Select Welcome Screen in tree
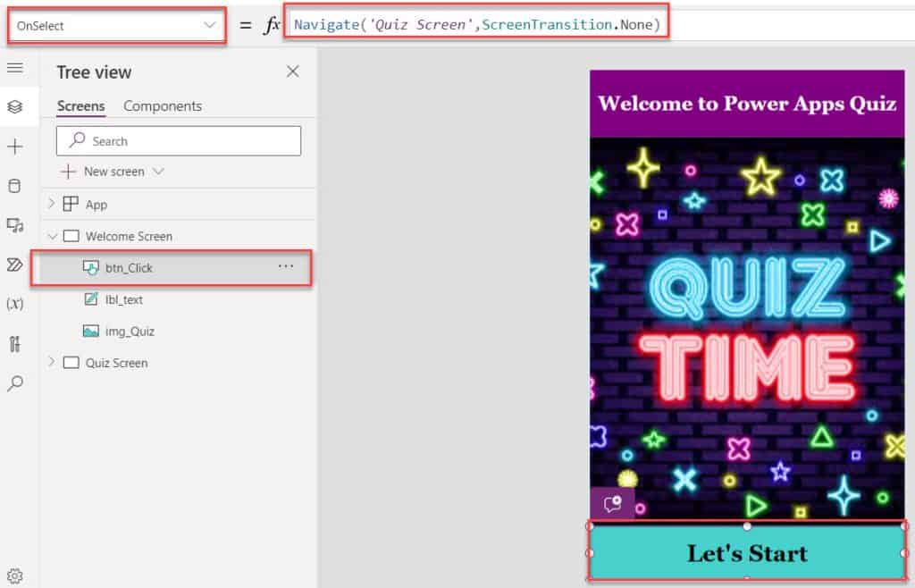Viewport: 915px width, 588px height. (129, 236)
